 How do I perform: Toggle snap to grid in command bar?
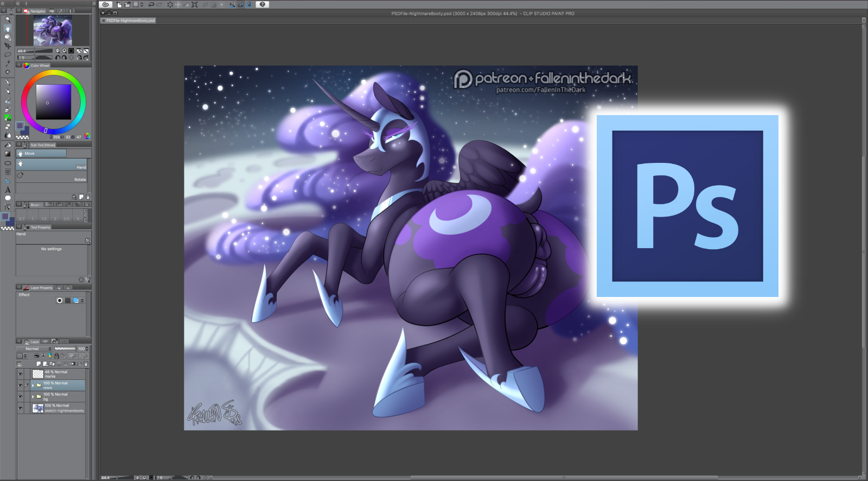coord(249,4)
